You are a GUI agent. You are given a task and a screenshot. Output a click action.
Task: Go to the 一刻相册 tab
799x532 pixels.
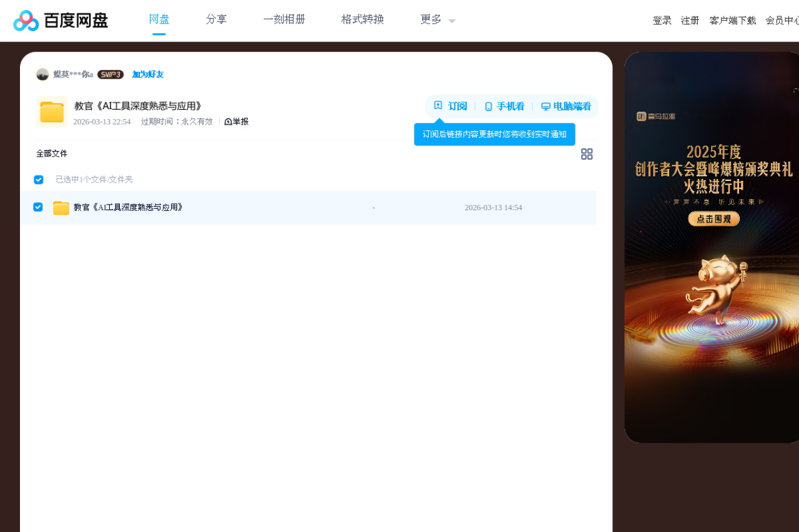284,19
